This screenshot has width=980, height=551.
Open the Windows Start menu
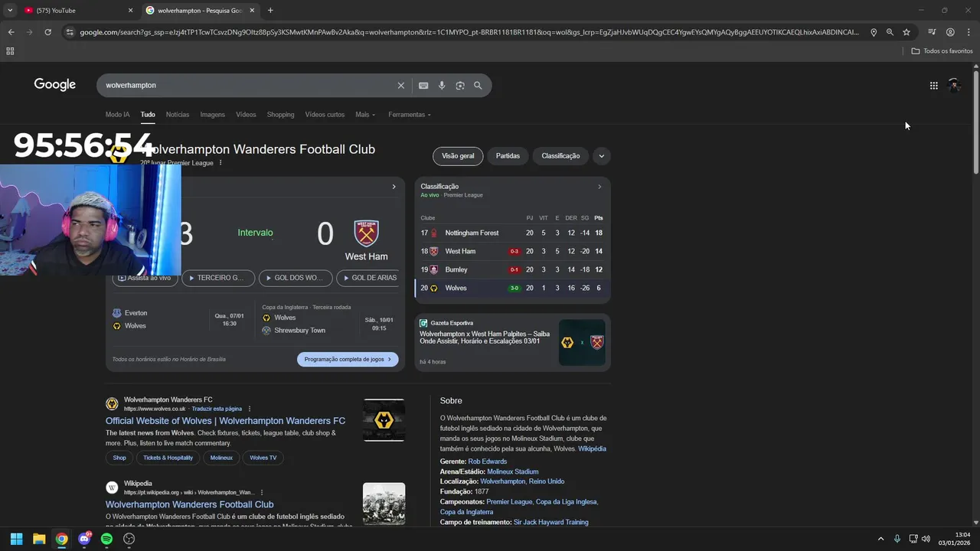(x=16, y=539)
